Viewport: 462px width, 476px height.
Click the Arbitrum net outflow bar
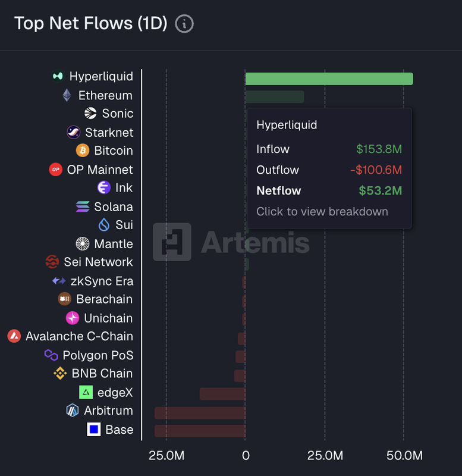click(200, 412)
